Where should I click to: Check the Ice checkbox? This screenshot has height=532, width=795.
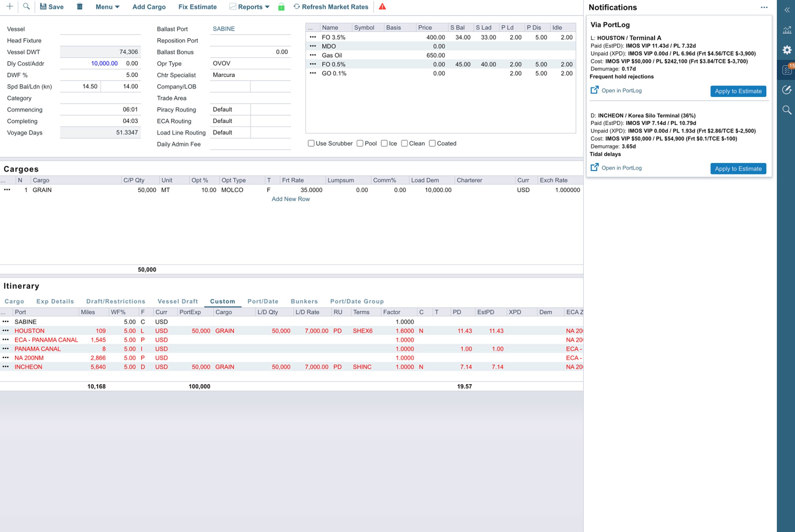[x=384, y=143]
